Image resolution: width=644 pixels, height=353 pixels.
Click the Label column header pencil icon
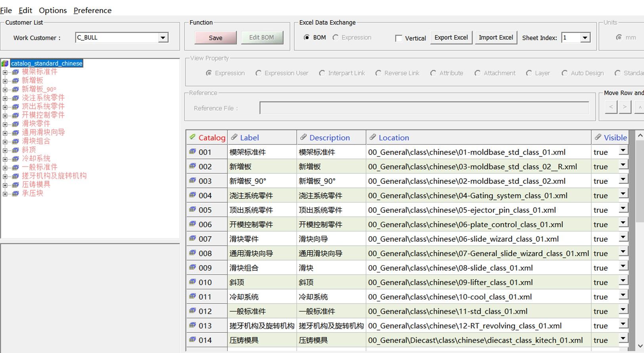234,137
